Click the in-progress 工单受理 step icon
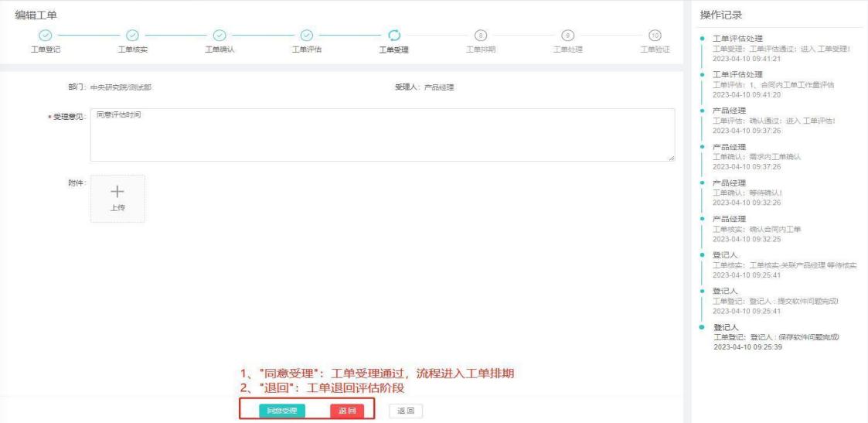The height and width of the screenshot is (423, 868). [x=394, y=35]
